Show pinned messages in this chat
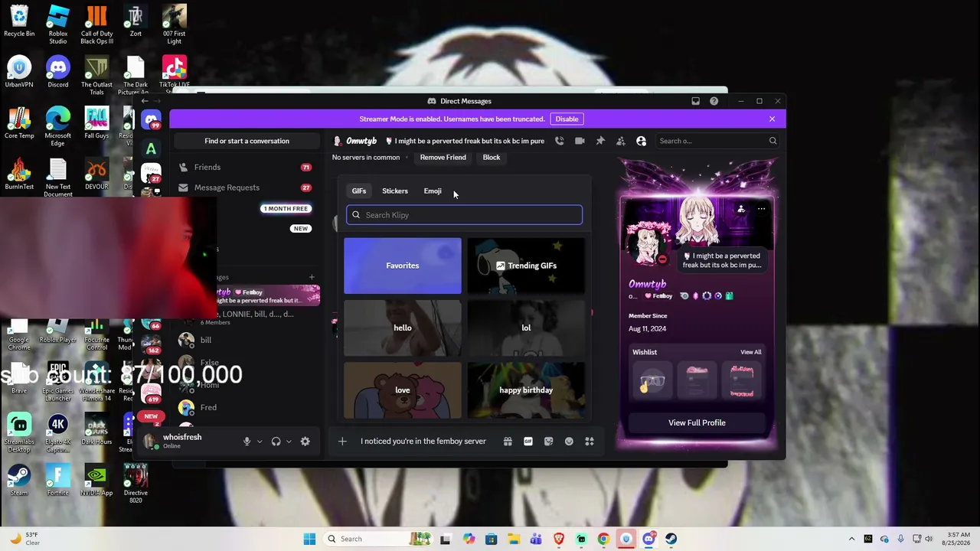This screenshot has width=980, height=551. 600,141
